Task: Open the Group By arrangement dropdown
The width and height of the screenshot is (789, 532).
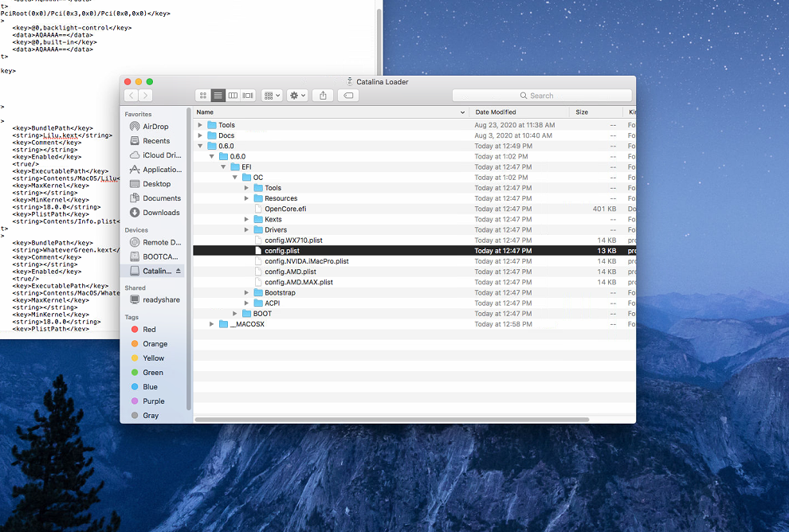Action: (272, 96)
